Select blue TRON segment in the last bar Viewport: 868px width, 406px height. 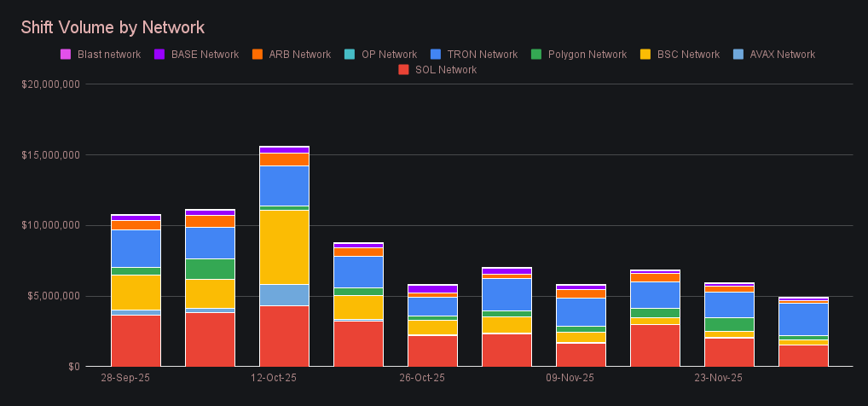[x=803, y=319]
